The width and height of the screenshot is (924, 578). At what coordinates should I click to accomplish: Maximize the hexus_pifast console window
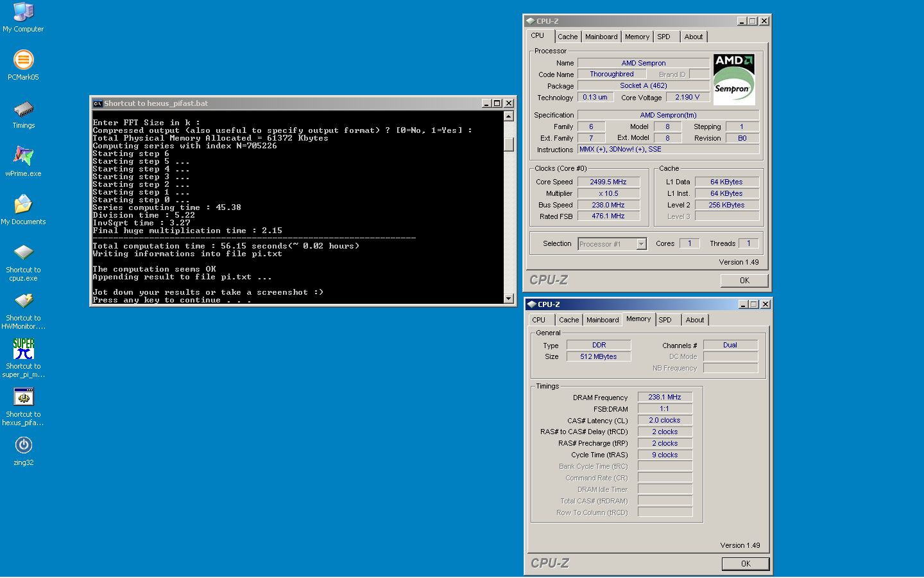(x=497, y=103)
